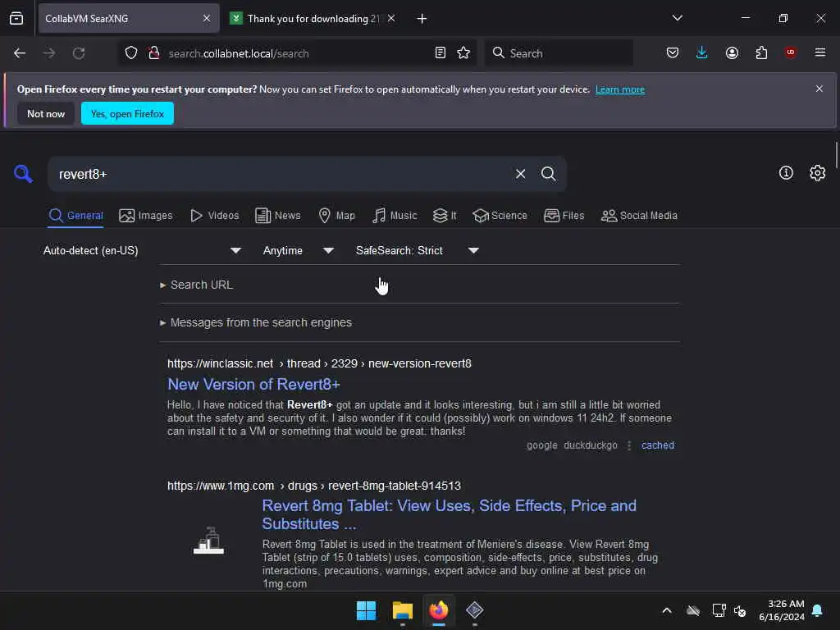Viewport: 840px width, 630px height.
Task: Open a new browser tab
Action: tap(422, 19)
